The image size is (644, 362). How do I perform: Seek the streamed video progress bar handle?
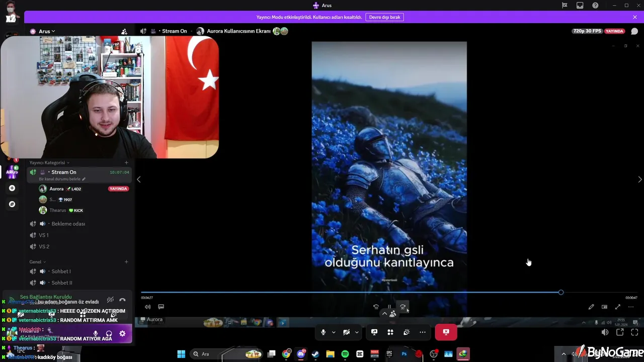[561, 292]
